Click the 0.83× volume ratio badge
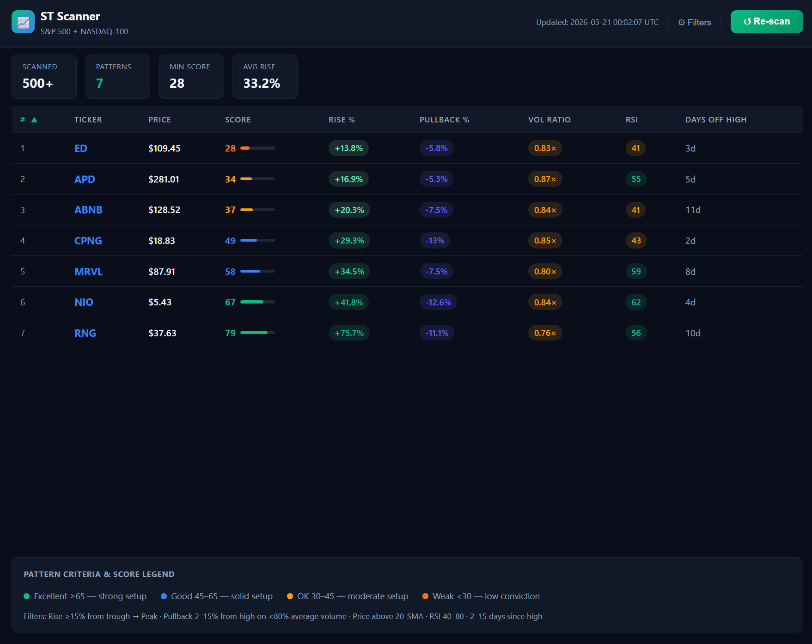 545,148
